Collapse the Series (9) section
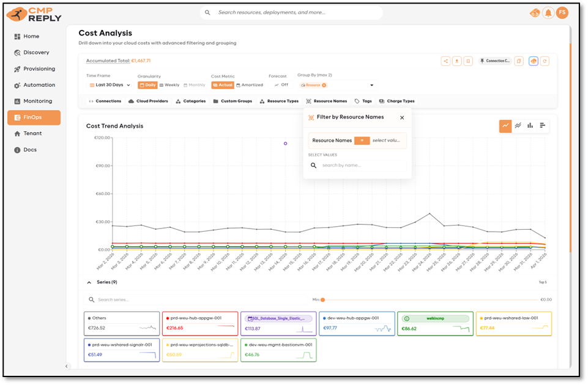The image size is (588, 385). point(89,282)
